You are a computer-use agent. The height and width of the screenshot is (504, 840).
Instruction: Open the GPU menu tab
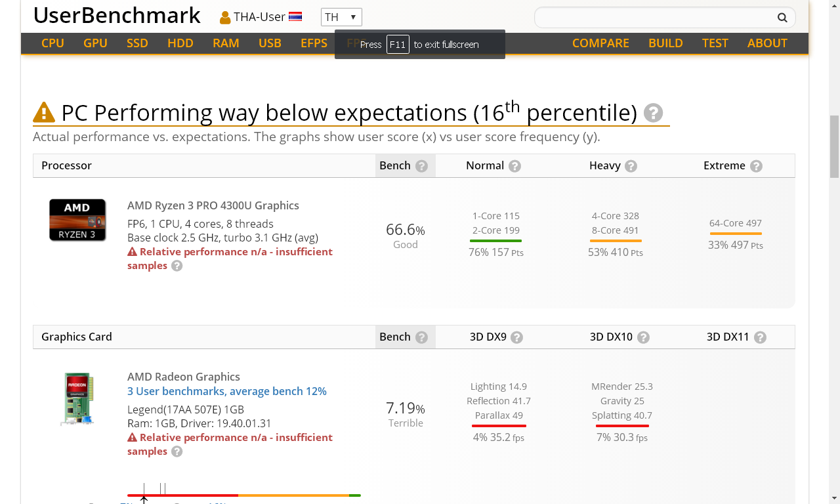(x=95, y=43)
